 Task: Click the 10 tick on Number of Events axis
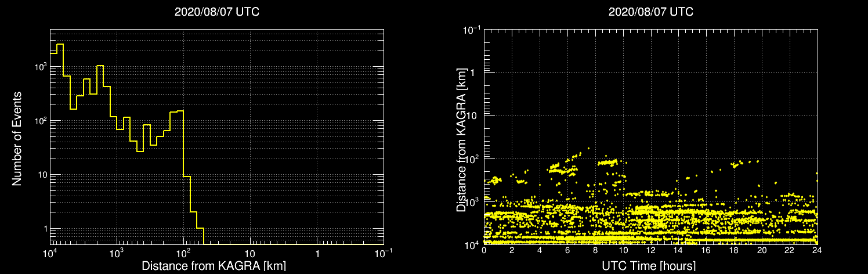tap(41, 175)
